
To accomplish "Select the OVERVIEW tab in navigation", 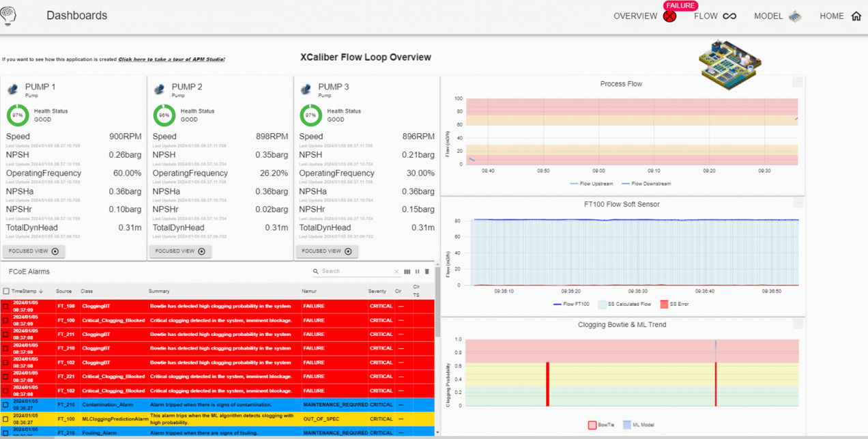I will point(635,16).
